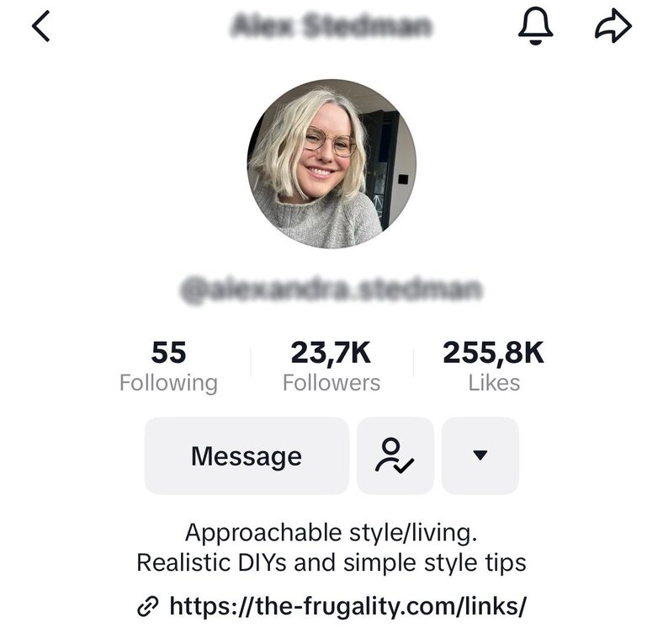Open the the-frugality.com/links/ URL
Screen dimensions: 663x644
pos(348,606)
